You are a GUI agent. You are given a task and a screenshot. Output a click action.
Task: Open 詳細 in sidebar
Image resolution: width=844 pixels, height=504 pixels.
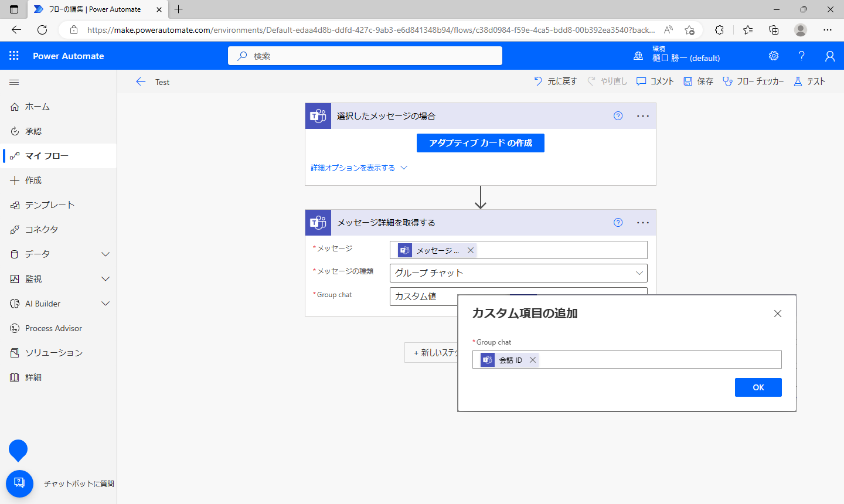point(58,377)
